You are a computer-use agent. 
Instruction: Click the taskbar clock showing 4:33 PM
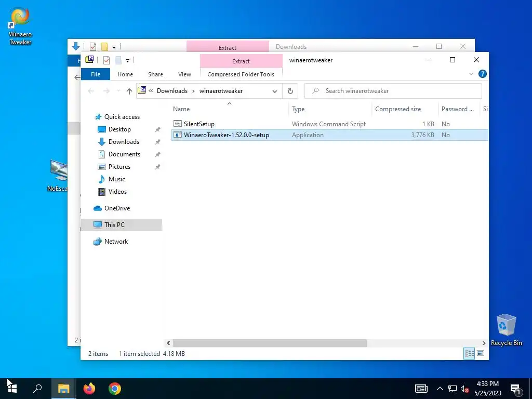pyautogui.click(x=487, y=389)
